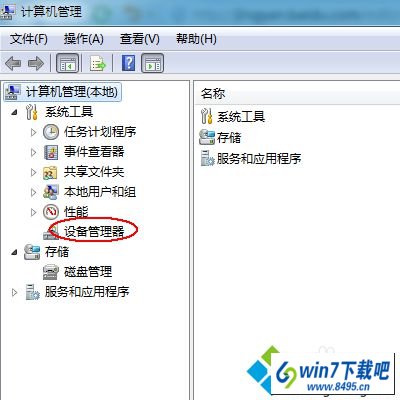Expand the 服务和应用程序 tree node arrow
Screen dimensions: 400x400
click(x=14, y=292)
